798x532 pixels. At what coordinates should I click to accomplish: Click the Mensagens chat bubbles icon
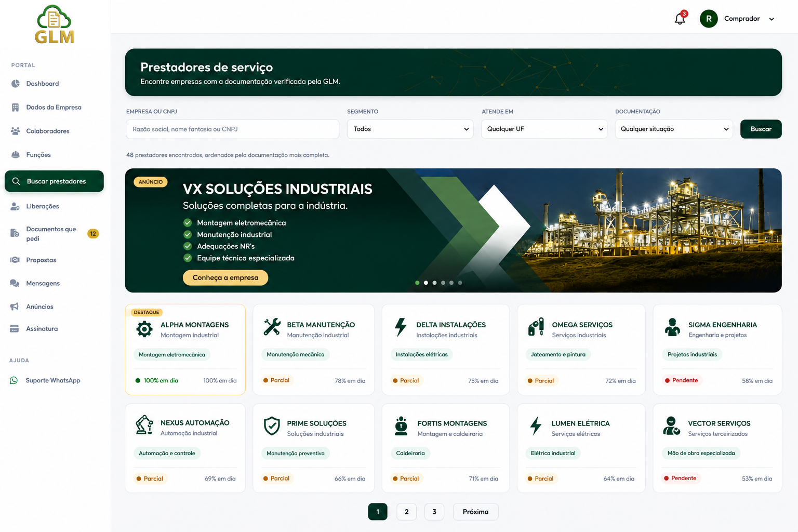15,283
